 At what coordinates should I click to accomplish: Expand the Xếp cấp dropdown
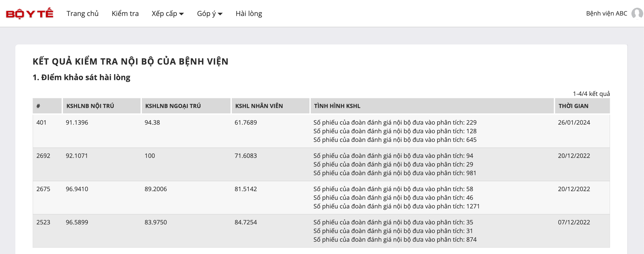168,13
